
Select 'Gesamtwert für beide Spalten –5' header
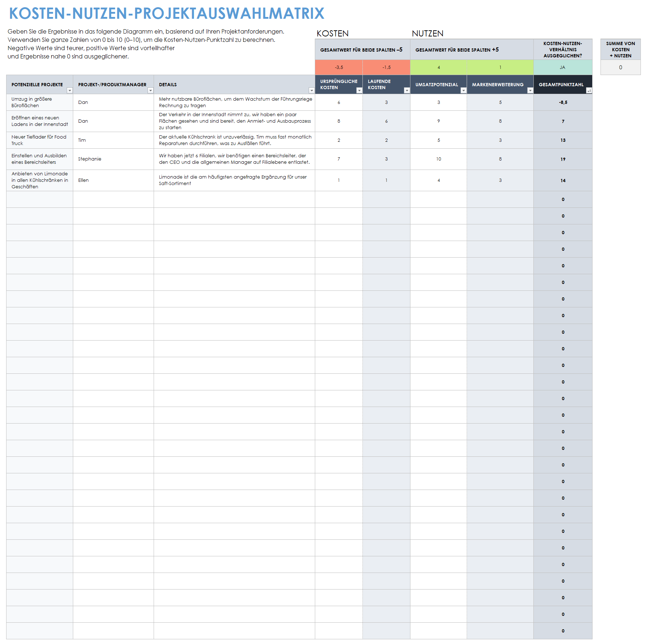362,50
